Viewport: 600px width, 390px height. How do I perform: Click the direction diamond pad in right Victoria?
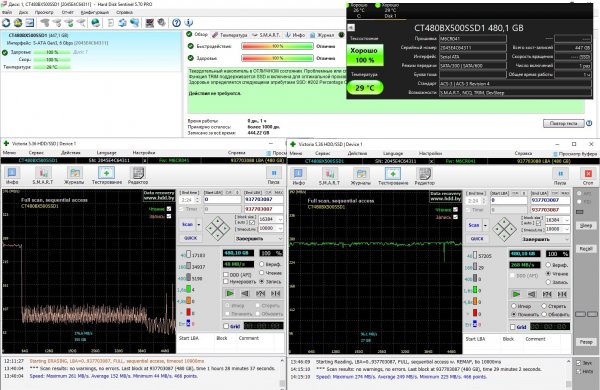pos(504,229)
